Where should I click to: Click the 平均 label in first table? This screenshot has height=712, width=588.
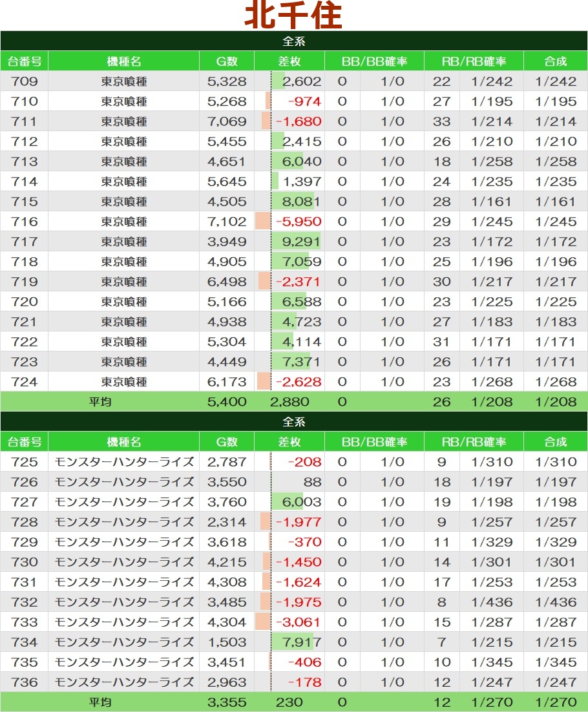[x=100, y=402]
